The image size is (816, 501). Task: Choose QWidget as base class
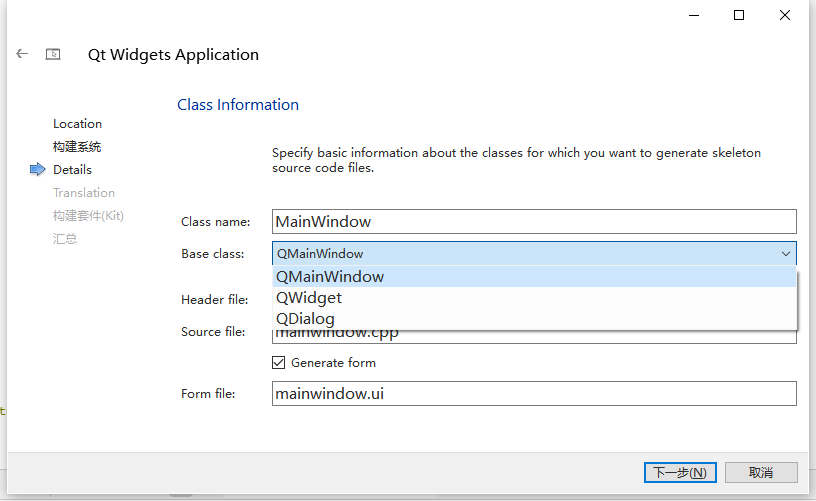534,298
